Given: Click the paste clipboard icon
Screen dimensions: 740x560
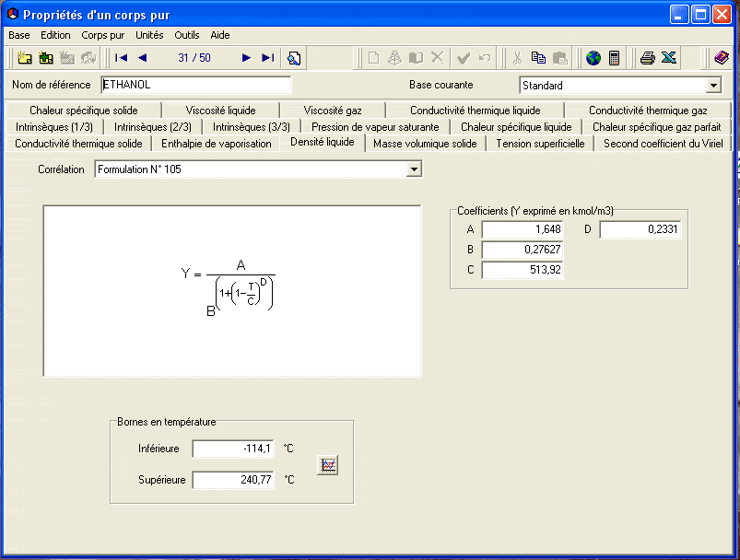Looking at the screenshot, I should (559, 58).
